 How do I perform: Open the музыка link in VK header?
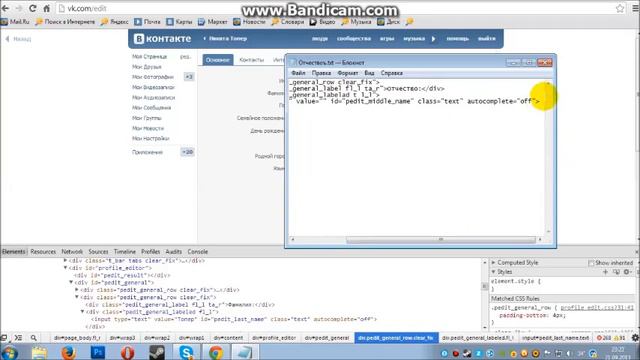414,38
